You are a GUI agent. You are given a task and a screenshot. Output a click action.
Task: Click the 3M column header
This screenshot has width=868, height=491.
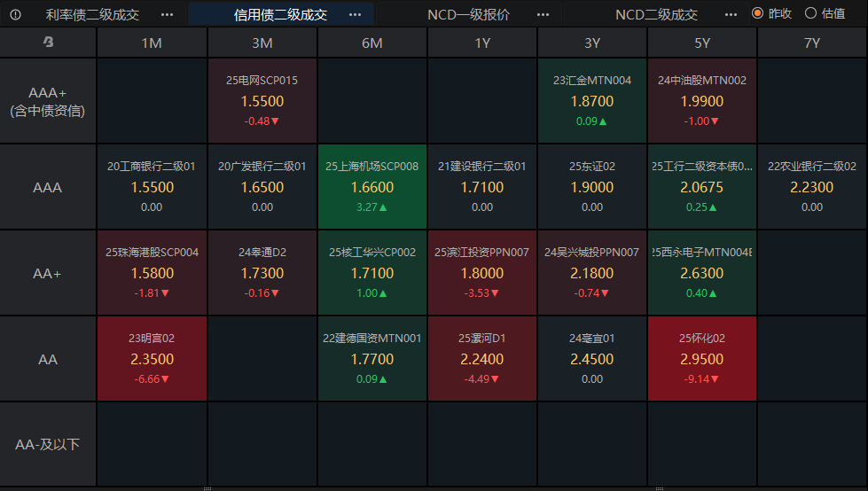click(262, 43)
